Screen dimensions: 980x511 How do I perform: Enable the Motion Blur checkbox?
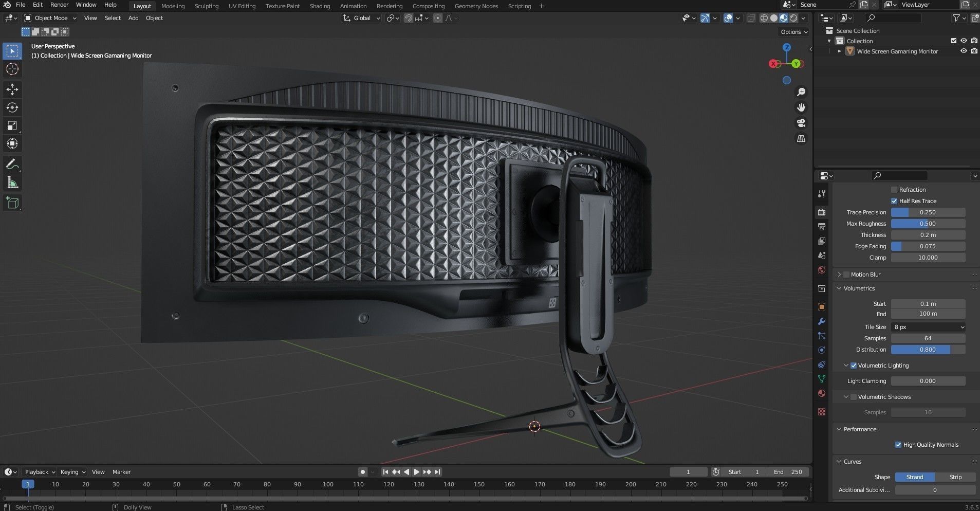pyautogui.click(x=846, y=275)
